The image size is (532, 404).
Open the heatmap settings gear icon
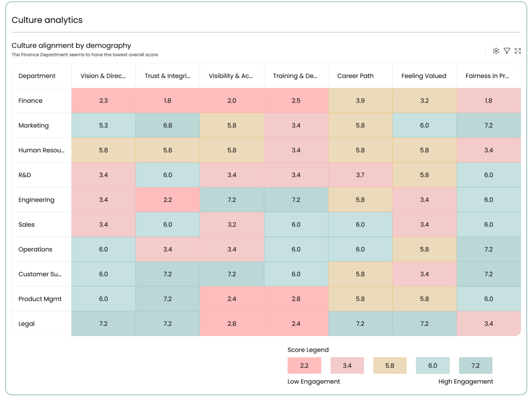[496, 51]
